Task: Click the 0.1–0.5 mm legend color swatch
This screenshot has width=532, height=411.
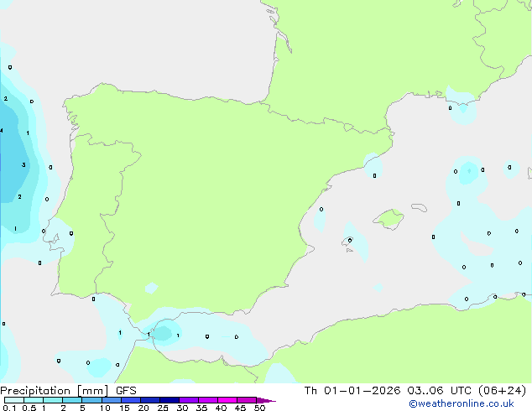Action: tap(14, 400)
